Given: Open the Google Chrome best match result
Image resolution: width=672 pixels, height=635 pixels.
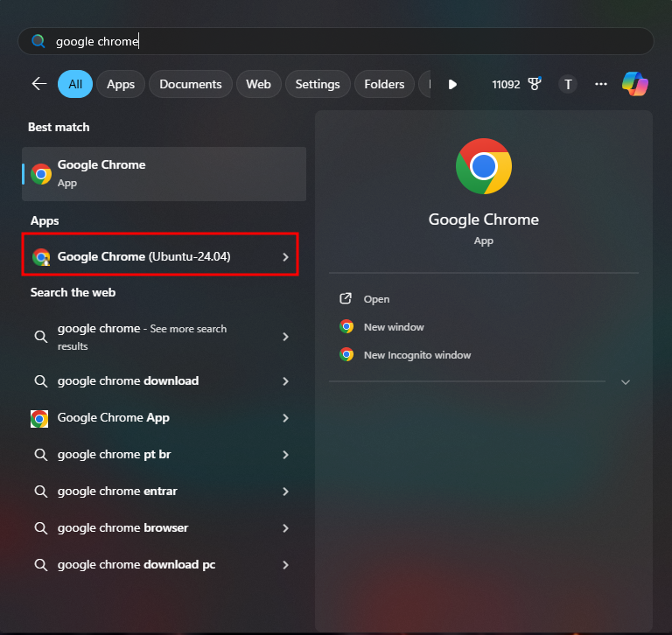Looking at the screenshot, I should click(164, 174).
